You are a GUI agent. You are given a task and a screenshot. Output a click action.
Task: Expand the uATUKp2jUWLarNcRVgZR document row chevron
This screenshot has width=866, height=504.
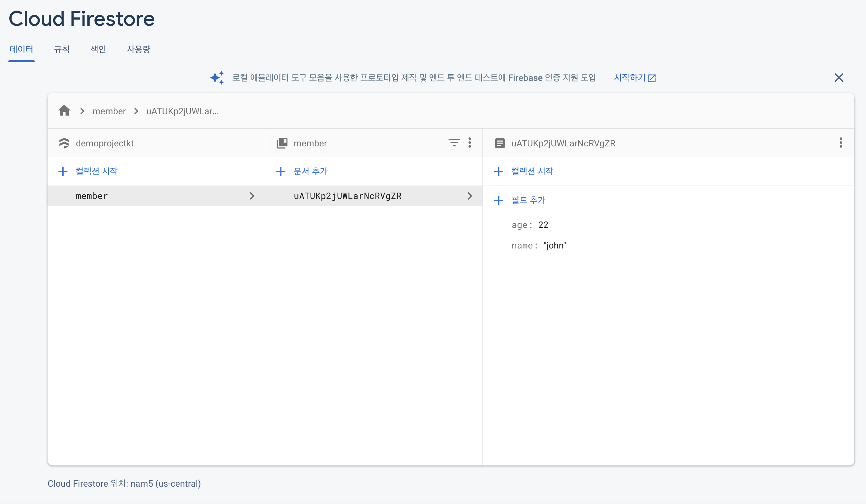coord(470,196)
